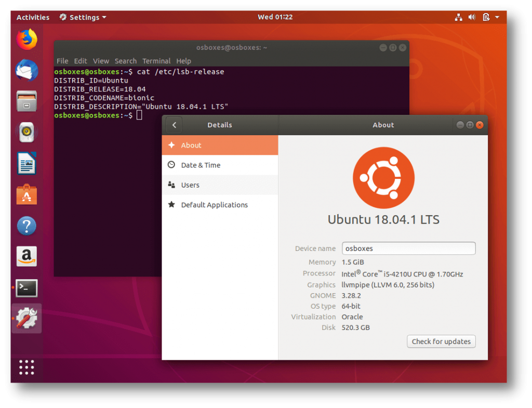This screenshot has width=532, height=408.
Task: Show Applications grid button
Action: (x=26, y=367)
